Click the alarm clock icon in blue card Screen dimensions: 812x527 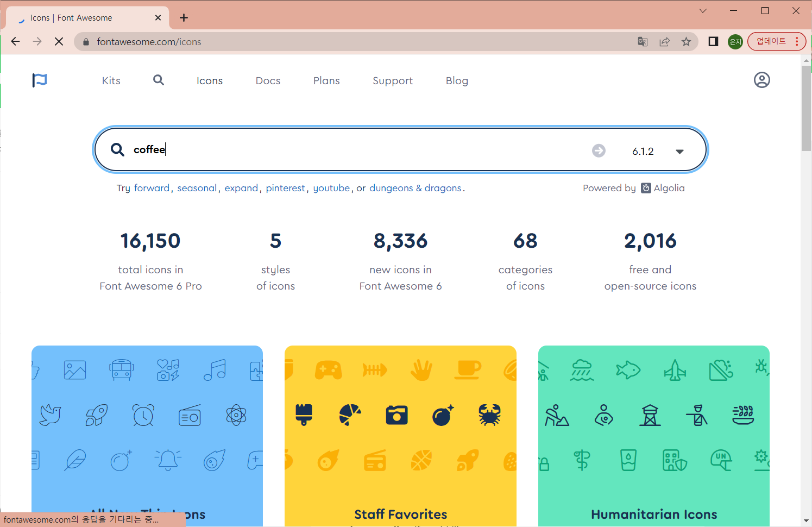tap(143, 416)
